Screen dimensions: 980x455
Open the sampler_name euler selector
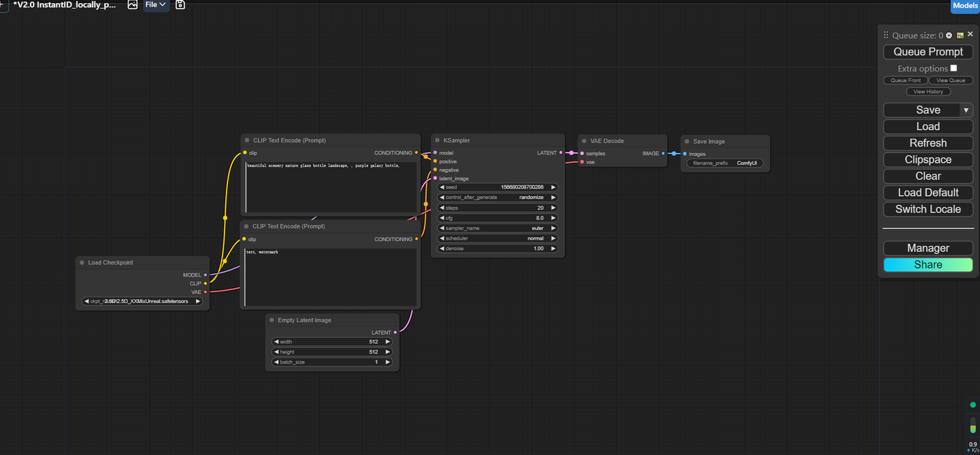coord(497,228)
